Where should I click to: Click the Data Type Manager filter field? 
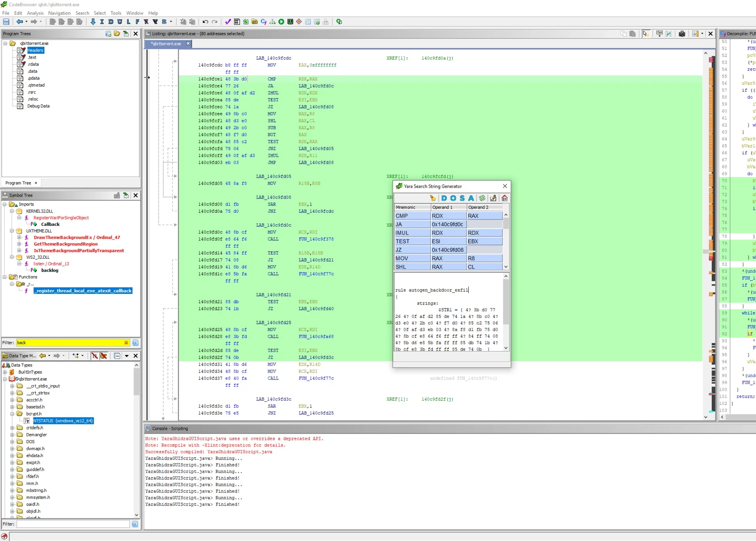73,524
